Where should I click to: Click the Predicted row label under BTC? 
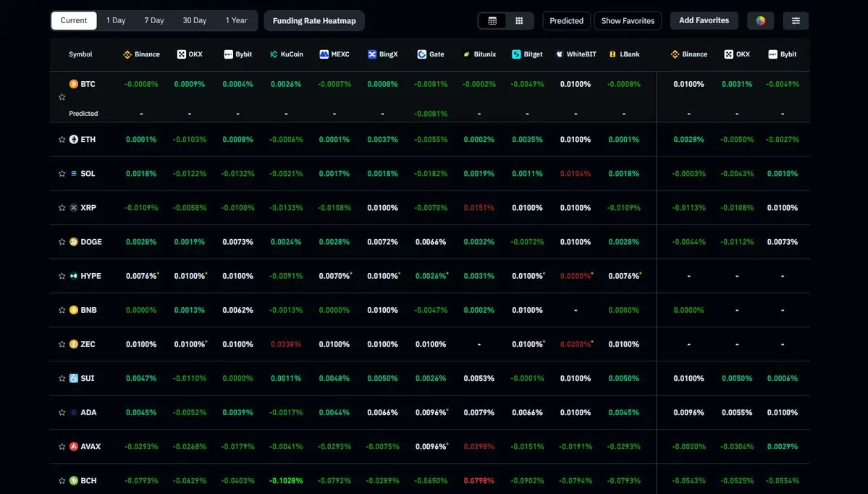point(83,114)
